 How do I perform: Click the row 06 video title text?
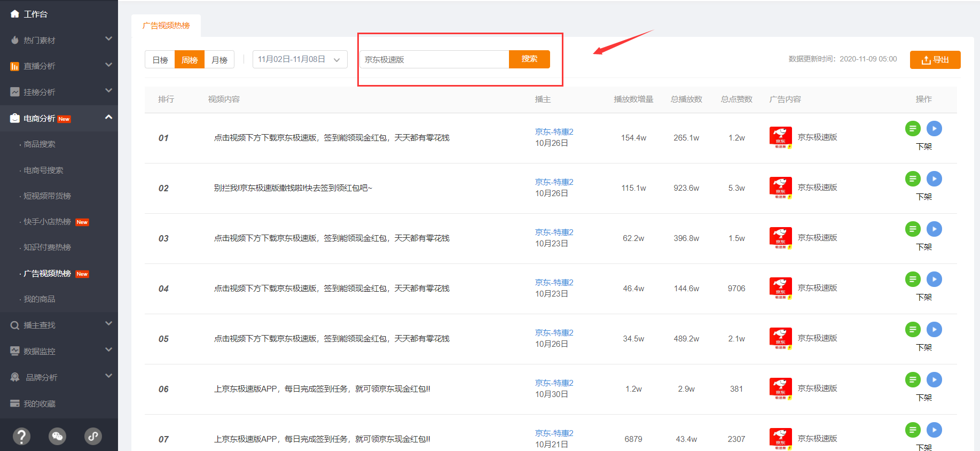tap(322, 389)
